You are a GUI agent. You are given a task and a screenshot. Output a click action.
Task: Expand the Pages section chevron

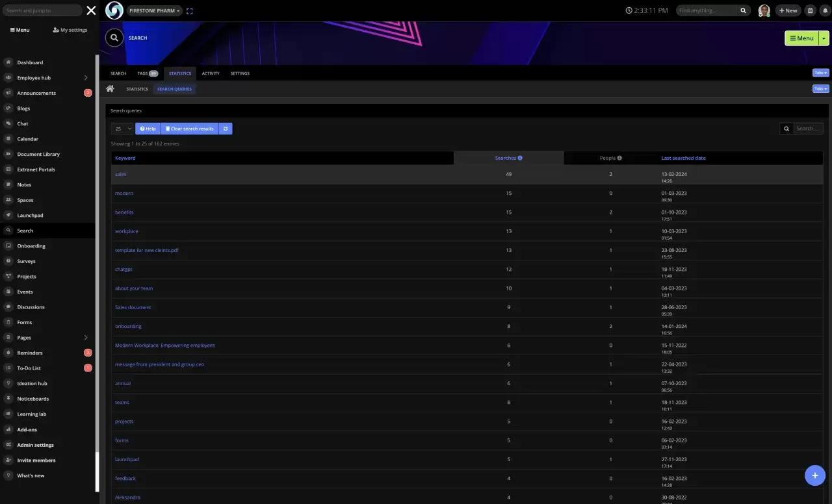point(85,337)
